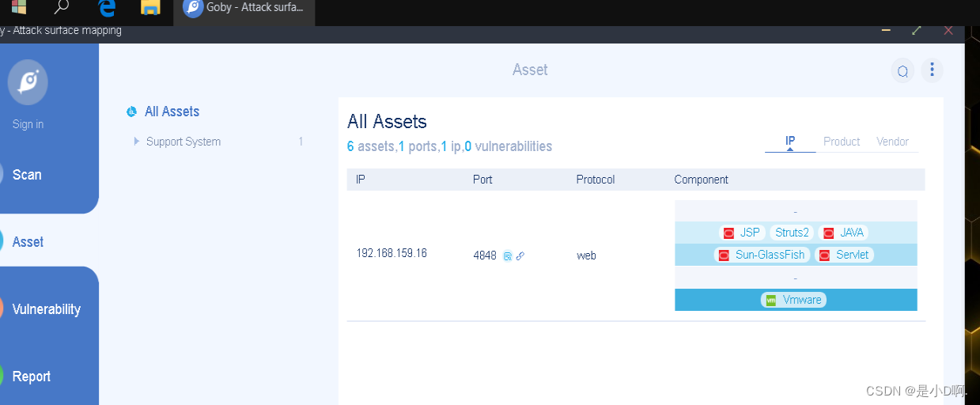Select the Vmware component tag
Screen dimensions: 980x405
[794, 300]
